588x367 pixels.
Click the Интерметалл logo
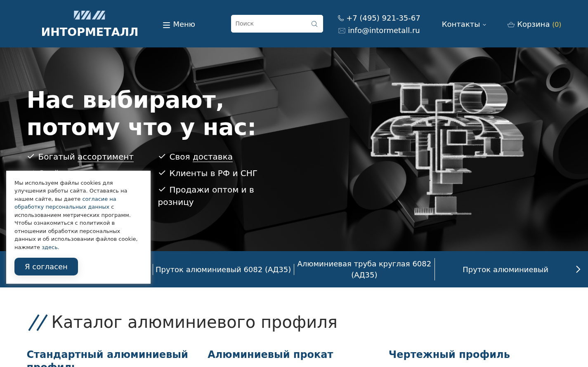coord(90,24)
